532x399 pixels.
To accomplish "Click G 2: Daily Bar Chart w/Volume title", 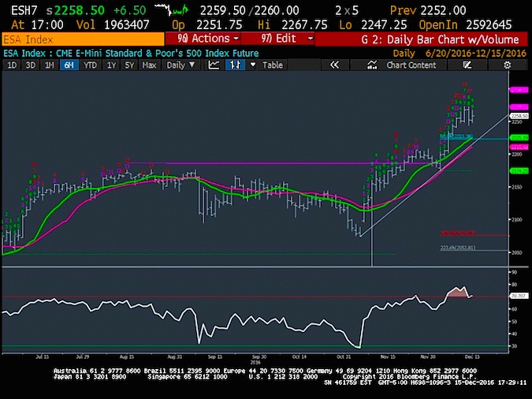I will click(x=440, y=39).
